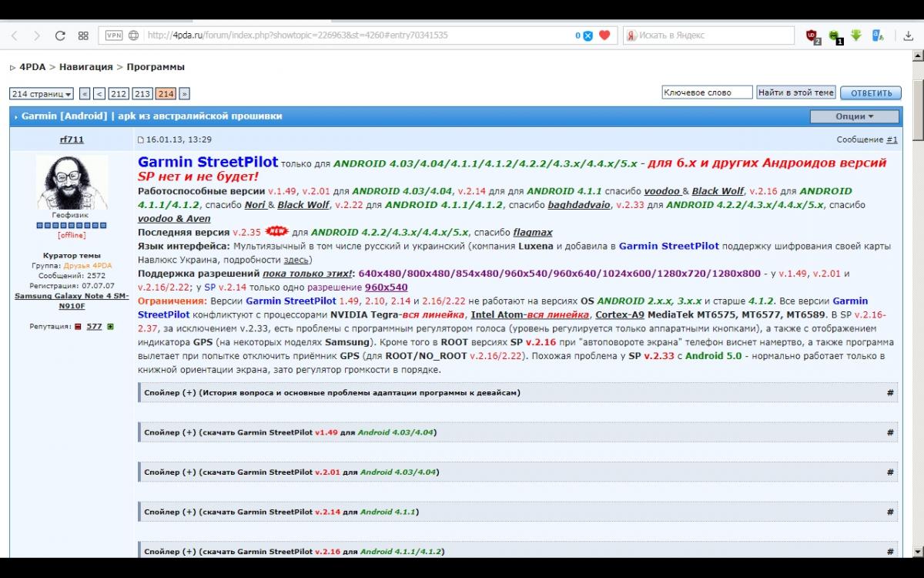The width and height of the screenshot is (924, 578).
Task: Open the uBlock extension icon
Action: tap(812, 35)
